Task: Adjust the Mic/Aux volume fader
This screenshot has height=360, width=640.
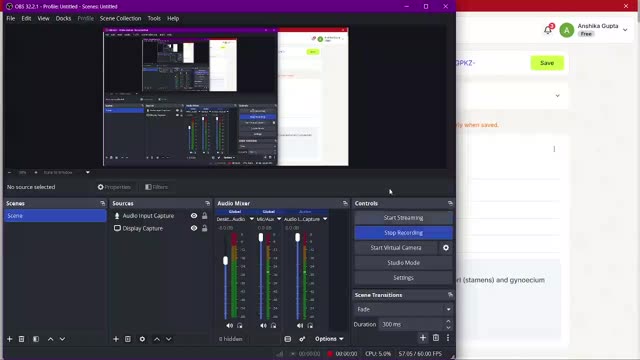Action: [x=261, y=237]
